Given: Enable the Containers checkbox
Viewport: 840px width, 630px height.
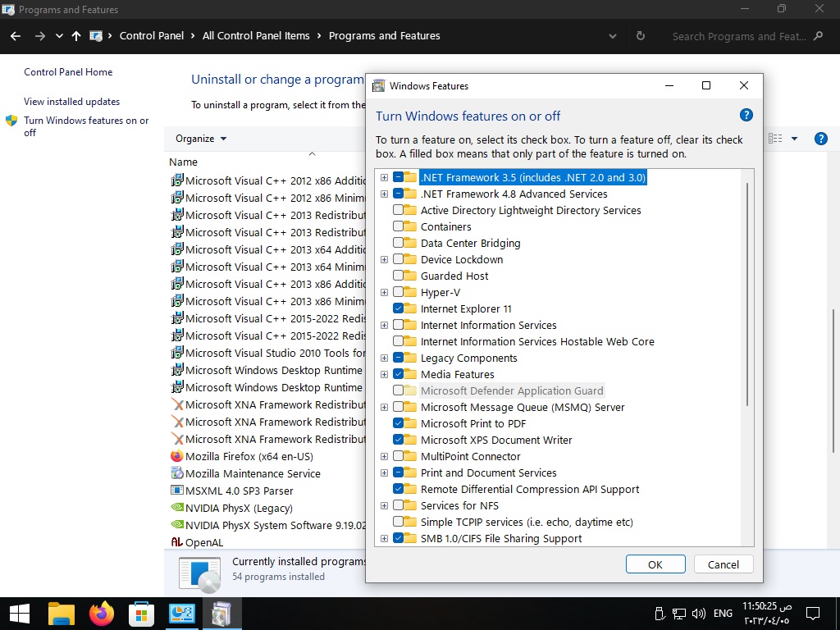Looking at the screenshot, I should coord(398,226).
